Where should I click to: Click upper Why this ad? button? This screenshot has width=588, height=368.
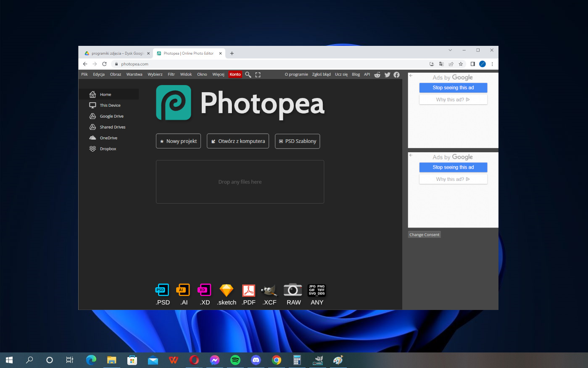pos(453,100)
